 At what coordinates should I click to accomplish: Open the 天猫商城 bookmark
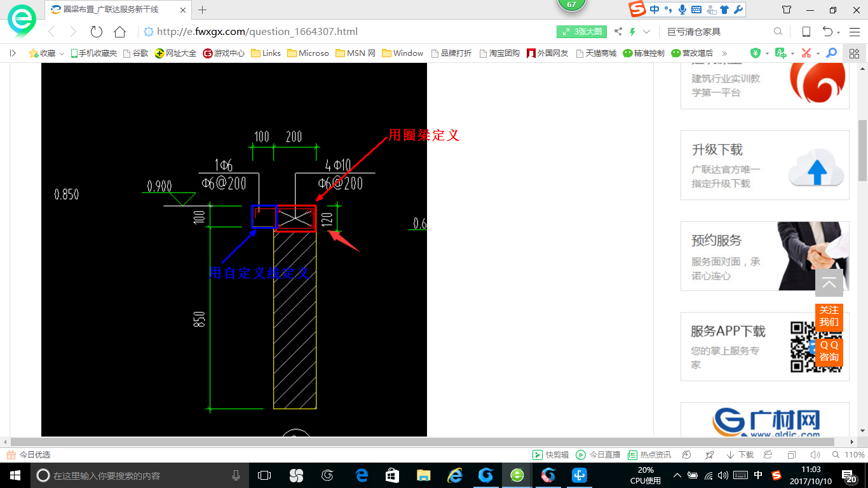click(x=596, y=53)
